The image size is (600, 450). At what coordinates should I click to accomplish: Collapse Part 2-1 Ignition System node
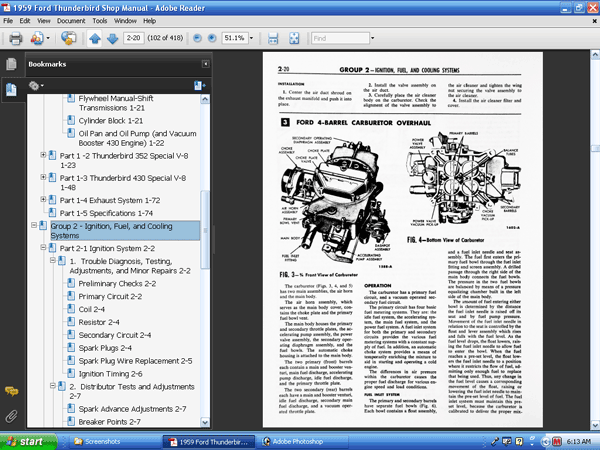tap(43, 248)
